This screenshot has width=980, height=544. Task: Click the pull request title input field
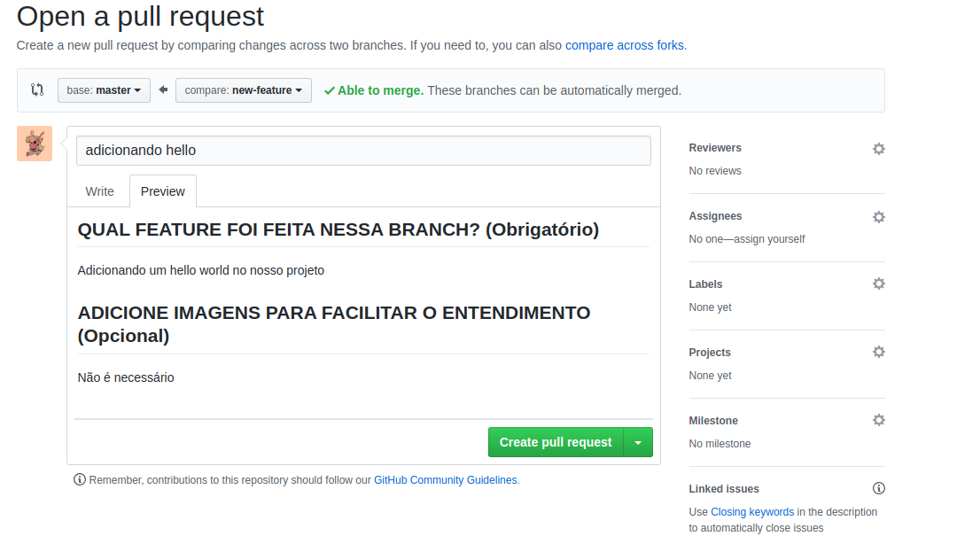click(362, 150)
